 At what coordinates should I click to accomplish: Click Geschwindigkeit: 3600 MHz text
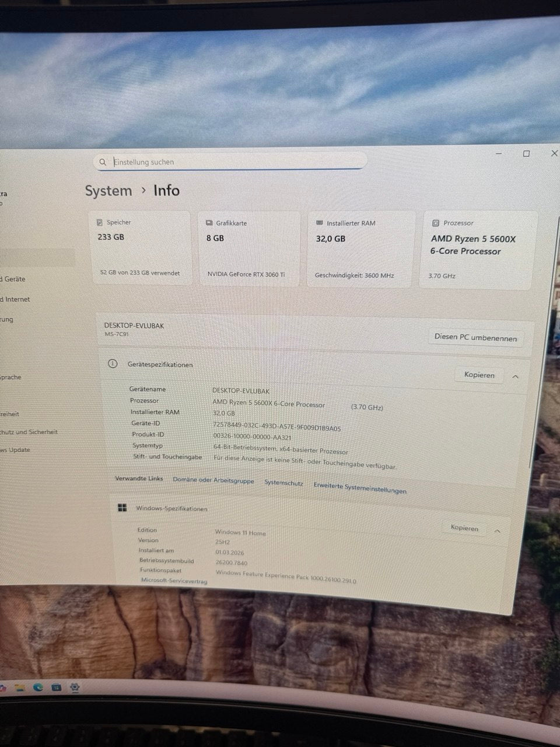354,275
